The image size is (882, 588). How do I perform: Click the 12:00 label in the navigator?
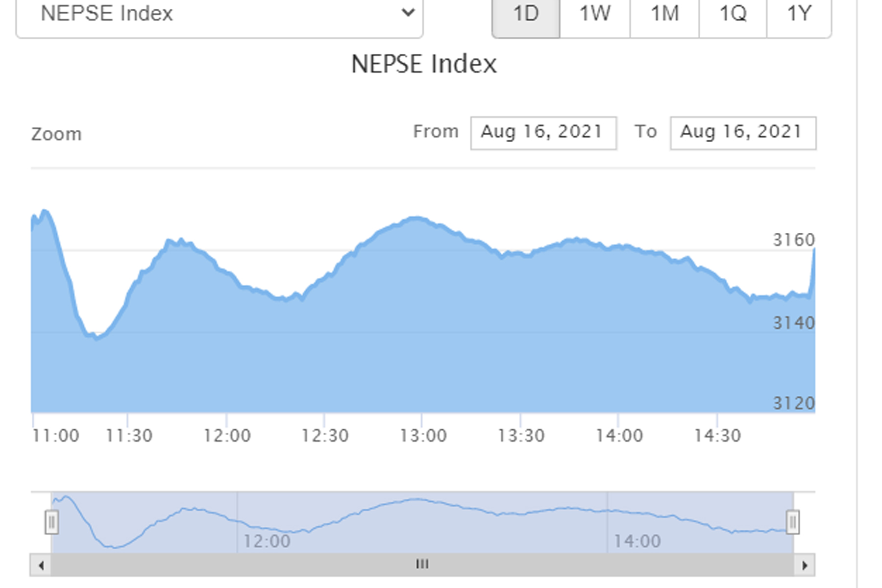(x=267, y=541)
